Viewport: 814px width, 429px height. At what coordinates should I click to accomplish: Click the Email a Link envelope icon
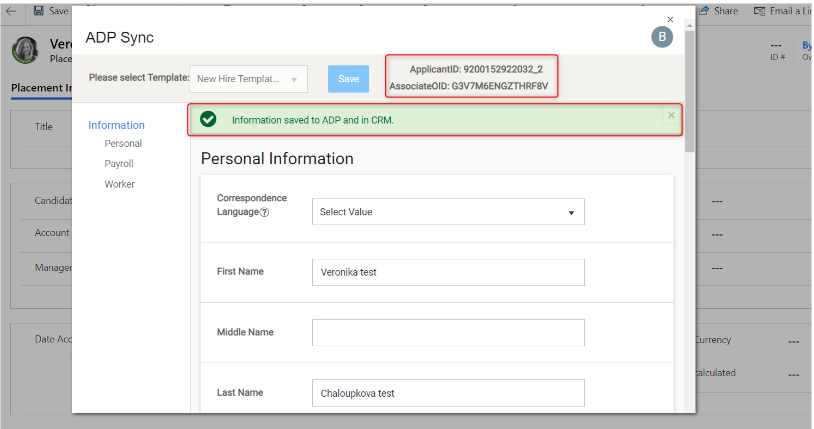tap(759, 11)
